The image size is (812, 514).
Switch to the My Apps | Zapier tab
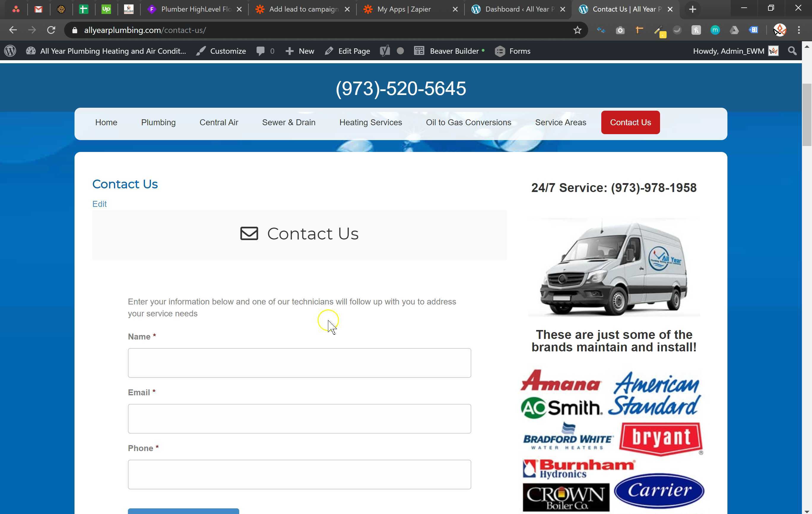click(404, 9)
